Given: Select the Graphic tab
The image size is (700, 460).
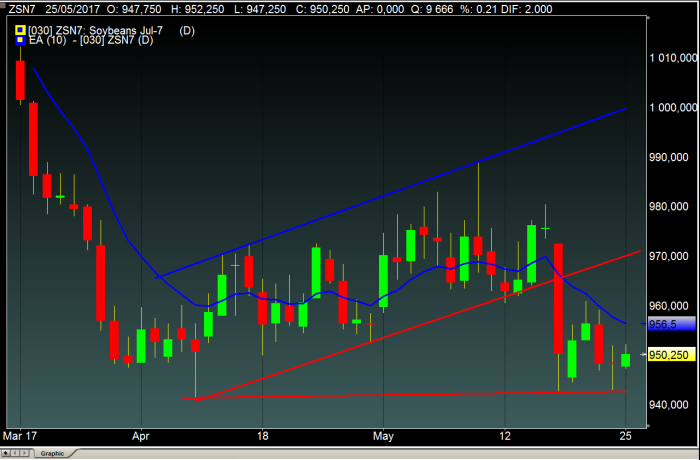Looking at the screenshot, I should (52, 453).
